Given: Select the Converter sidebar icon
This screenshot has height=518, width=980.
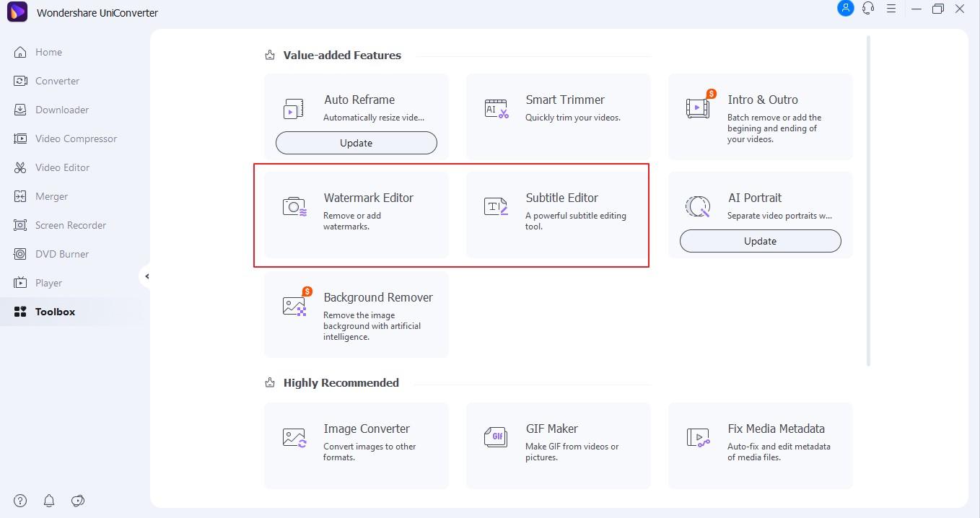Looking at the screenshot, I should click(x=20, y=81).
